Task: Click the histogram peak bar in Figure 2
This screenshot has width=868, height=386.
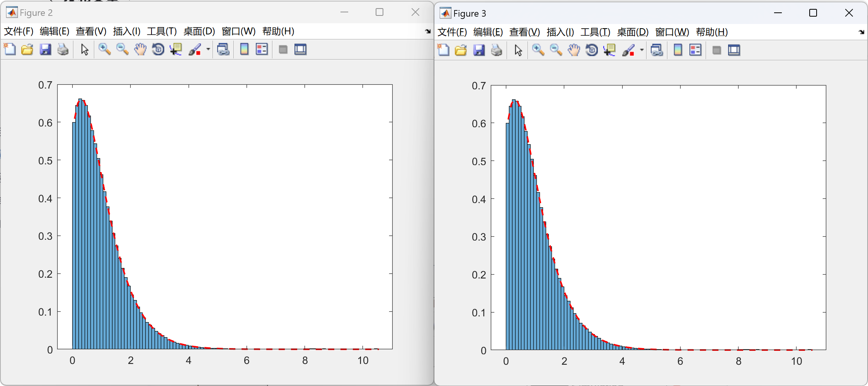Action: click(x=80, y=224)
